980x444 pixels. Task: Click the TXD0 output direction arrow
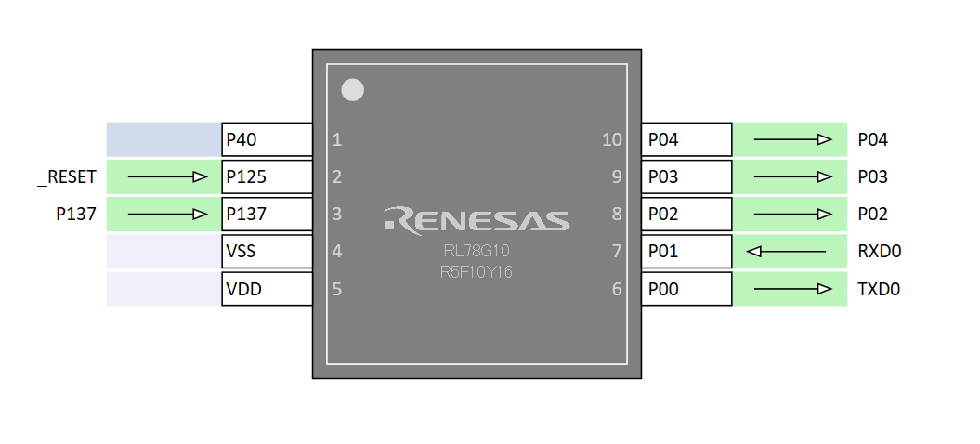(793, 289)
